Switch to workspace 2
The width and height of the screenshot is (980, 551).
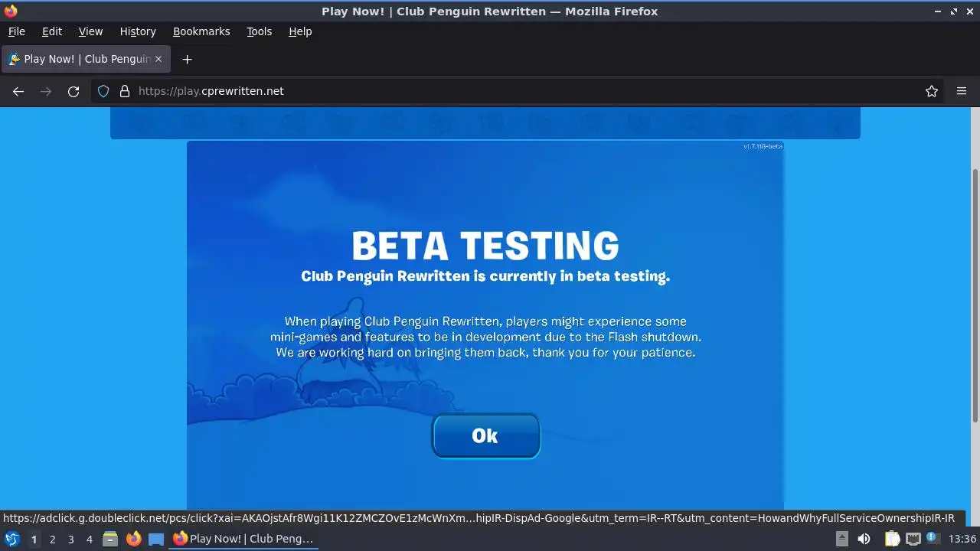click(x=52, y=540)
